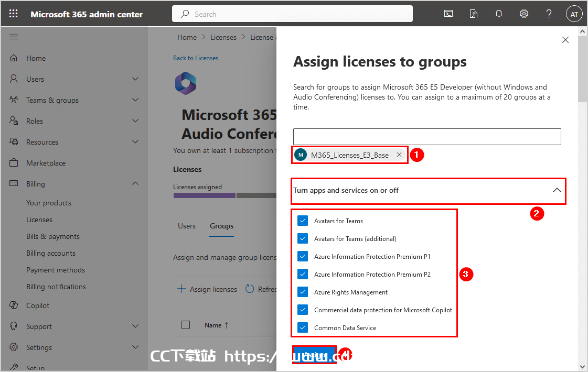Open the app launcher waffle icon
The image size is (588, 372).
14,14
